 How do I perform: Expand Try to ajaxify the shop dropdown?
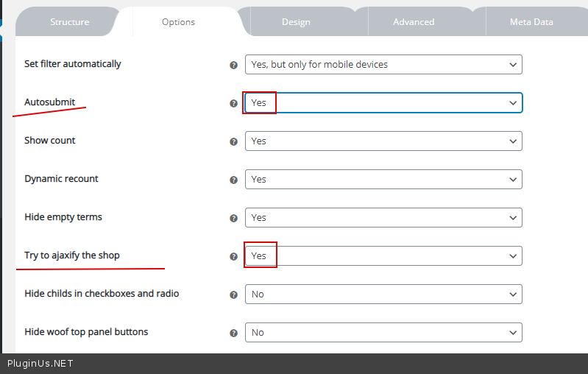[x=383, y=256]
